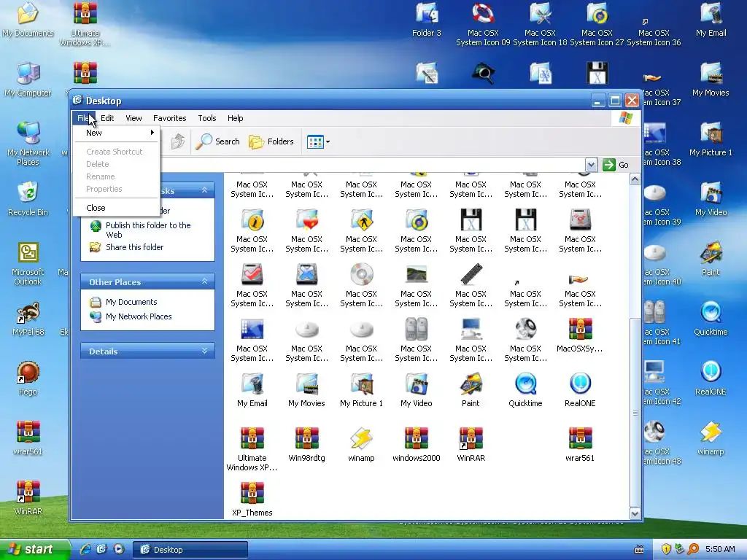The image size is (747, 560).
Task: Expand the Details panel
Action: [x=204, y=351]
